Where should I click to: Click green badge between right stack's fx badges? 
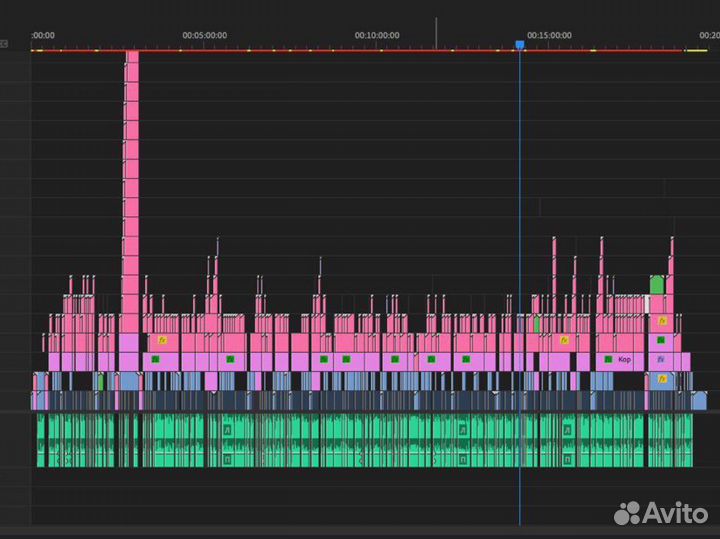(660, 340)
